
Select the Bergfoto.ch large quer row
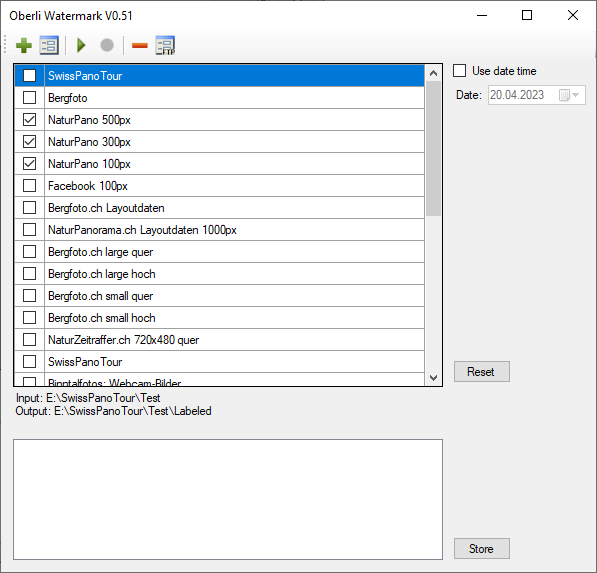click(x=219, y=252)
